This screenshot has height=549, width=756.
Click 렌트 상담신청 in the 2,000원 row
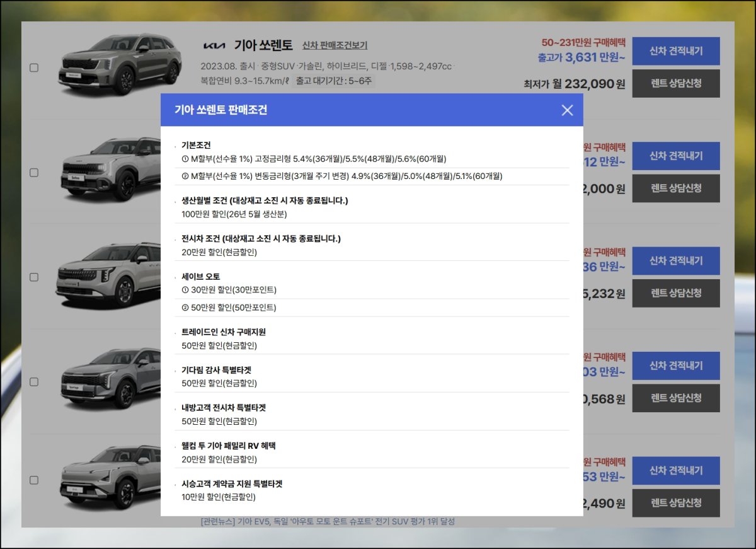pyautogui.click(x=676, y=188)
